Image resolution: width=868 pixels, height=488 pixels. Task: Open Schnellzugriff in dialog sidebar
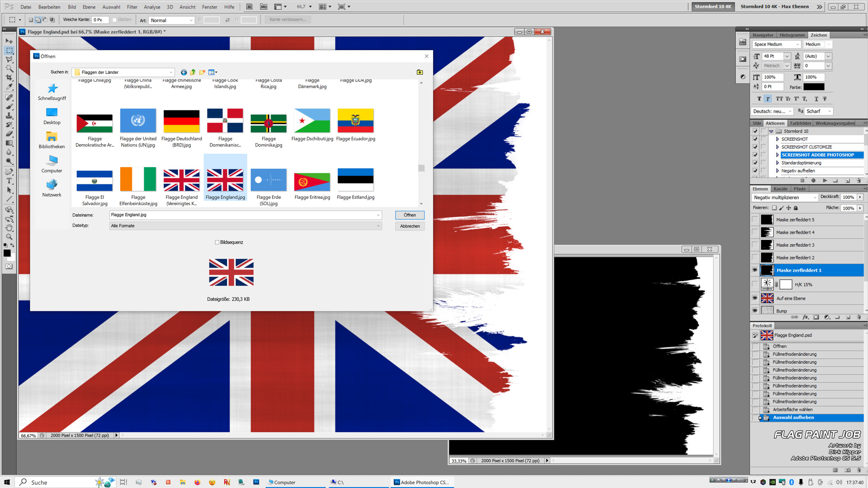(52, 92)
